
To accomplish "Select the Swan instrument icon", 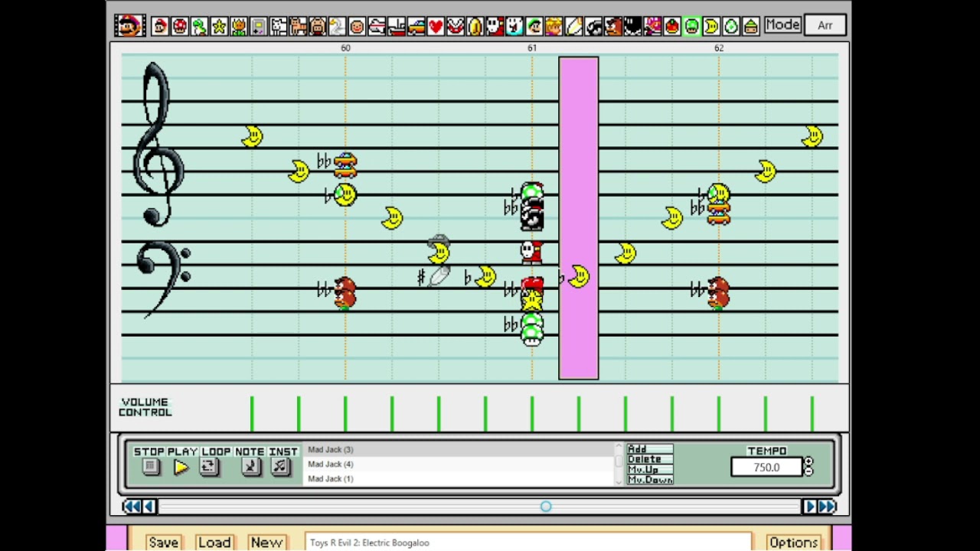I will pyautogui.click(x=337, y=26).
